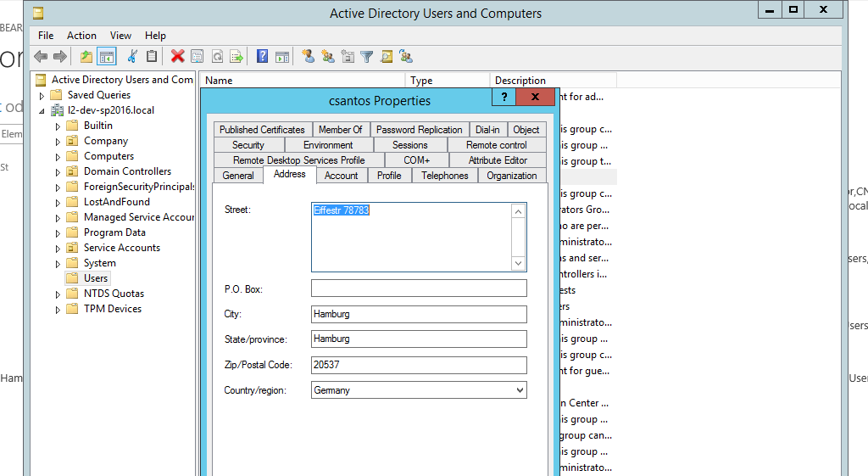
Task: Click the dialog's question mark help button
Action: pos(504,98)
